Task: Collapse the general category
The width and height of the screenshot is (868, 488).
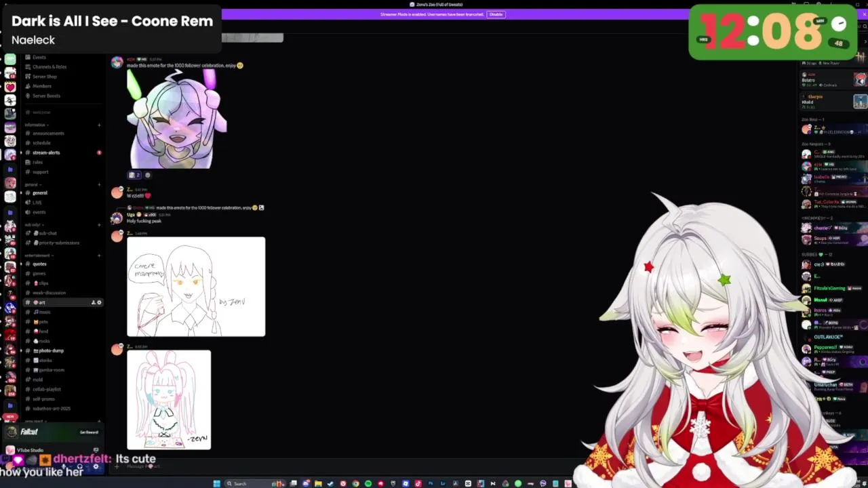Action: click(32, 184)
